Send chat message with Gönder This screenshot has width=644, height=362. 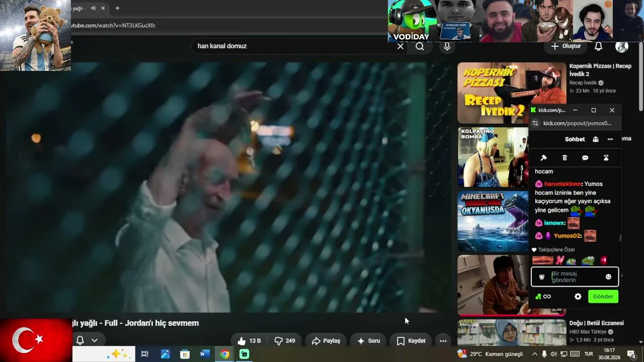[x=603, y=297]
